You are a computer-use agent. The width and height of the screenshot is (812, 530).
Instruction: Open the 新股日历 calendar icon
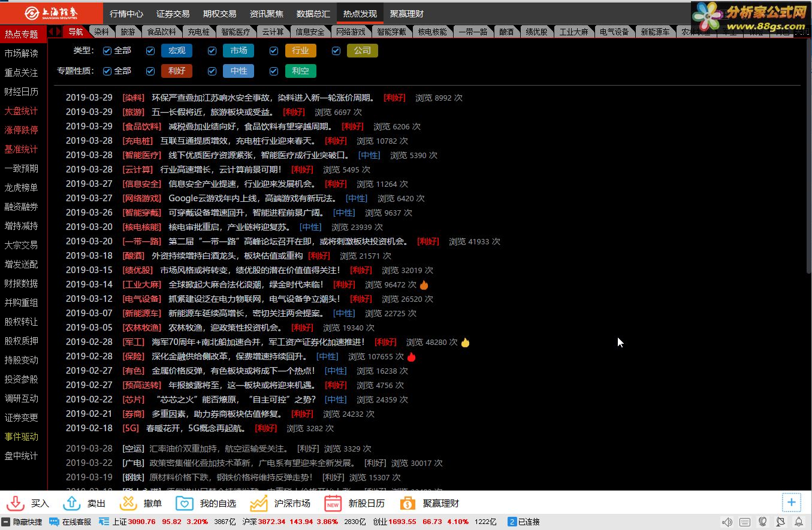pos(333,503)
